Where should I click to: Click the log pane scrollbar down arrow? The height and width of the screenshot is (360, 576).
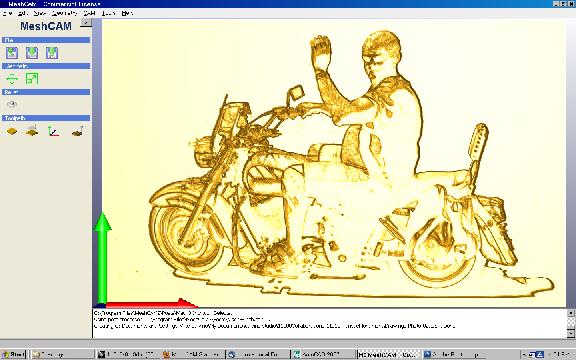571,334
